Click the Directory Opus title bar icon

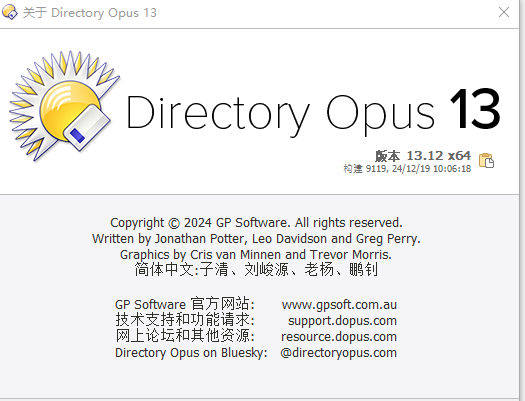click(10, 13)
